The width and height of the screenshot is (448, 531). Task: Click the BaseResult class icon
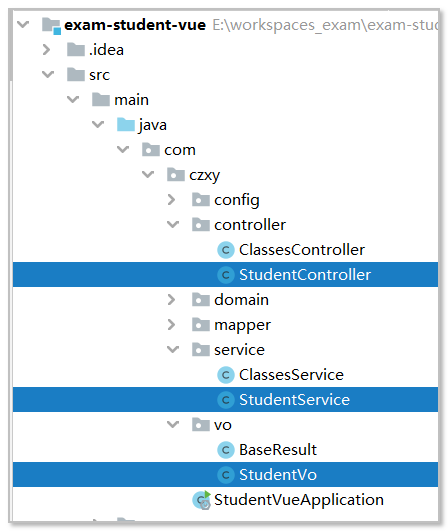pos(226,450)
